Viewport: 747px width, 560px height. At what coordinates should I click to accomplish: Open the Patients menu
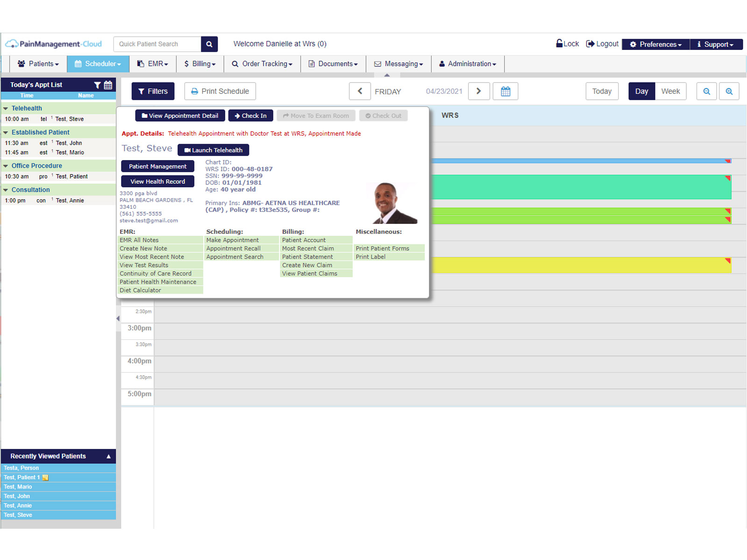pos(38,64)
